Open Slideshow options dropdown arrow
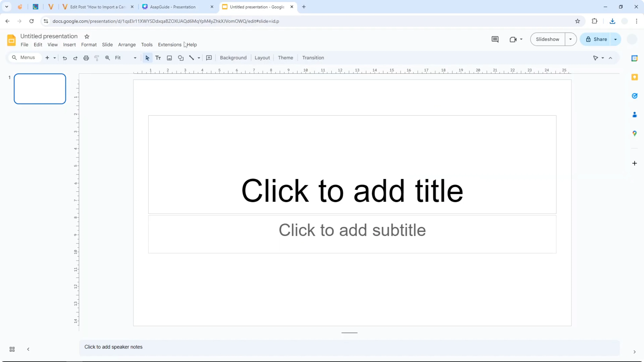Viewport: 644px width, 362px height. (x=570, y=39)
